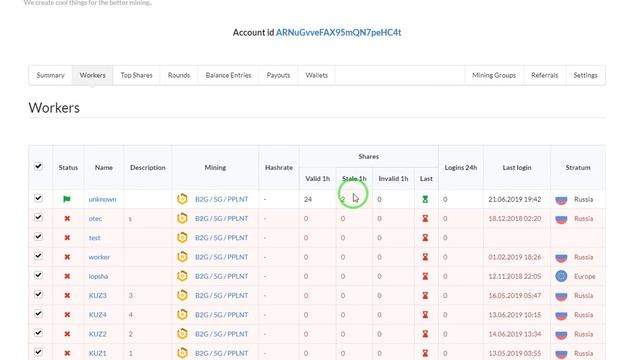Open the Payouts tab

click(x=278, y=75)
